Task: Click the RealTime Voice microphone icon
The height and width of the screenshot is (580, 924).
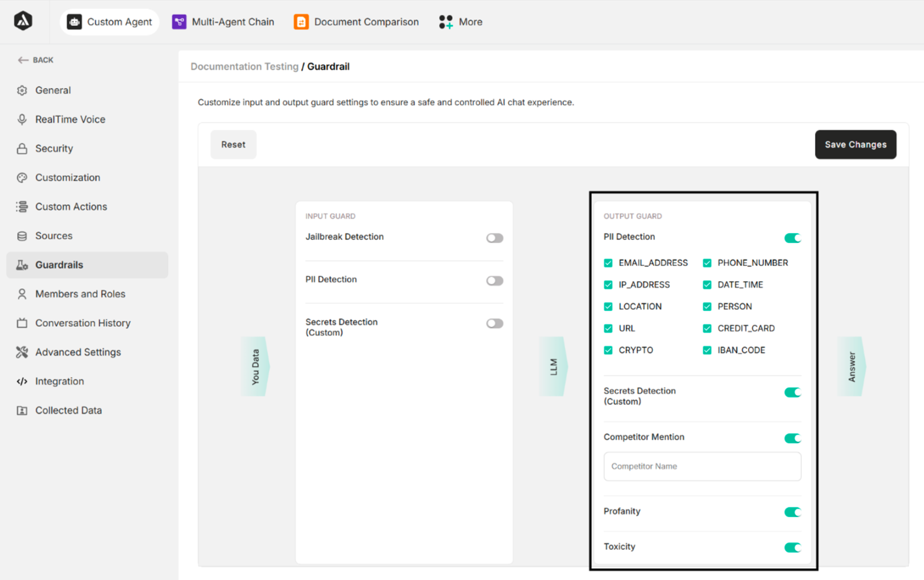Action: (22, 120)
